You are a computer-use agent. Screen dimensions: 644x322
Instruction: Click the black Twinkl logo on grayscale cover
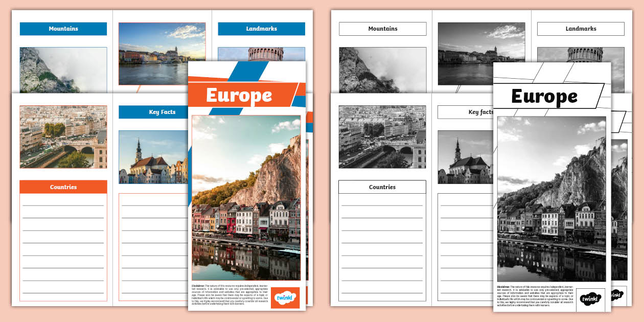(590, 299)
